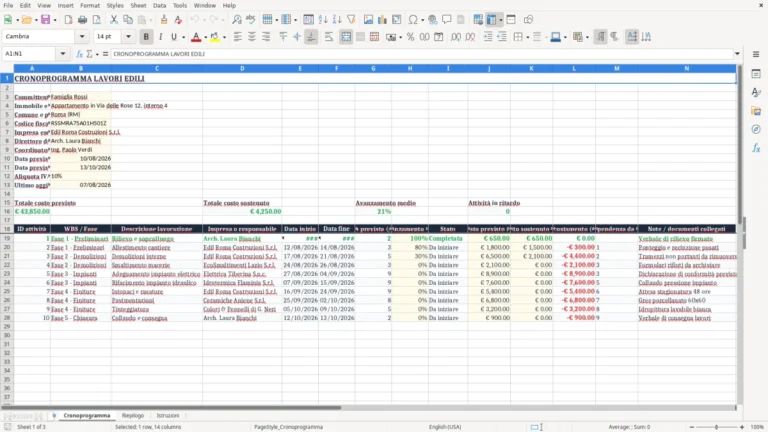Toggle Align right

266,37
